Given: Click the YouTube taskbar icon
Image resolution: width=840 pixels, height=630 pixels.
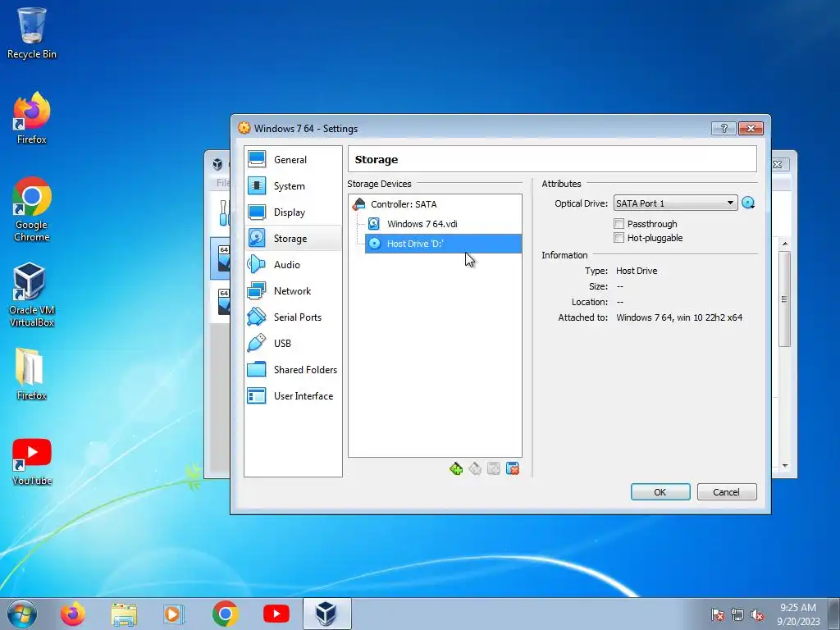Looking at the screenshot, I should coord(276,614).
